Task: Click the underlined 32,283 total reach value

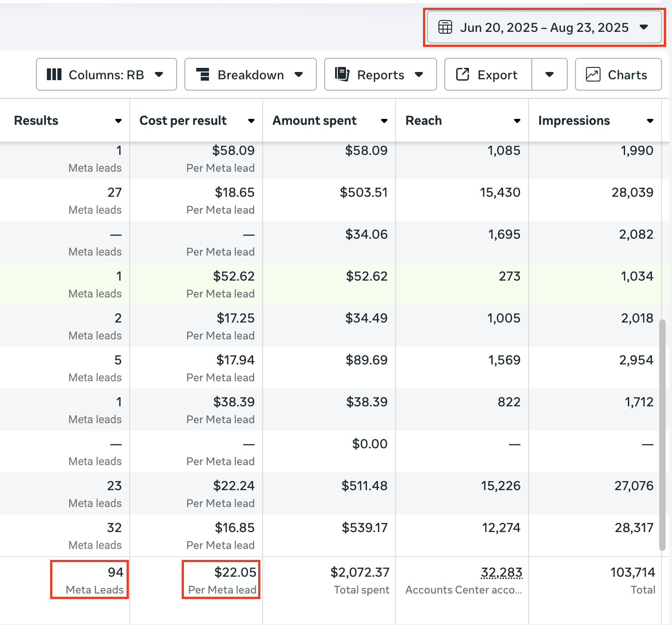Action: point(501,573)
